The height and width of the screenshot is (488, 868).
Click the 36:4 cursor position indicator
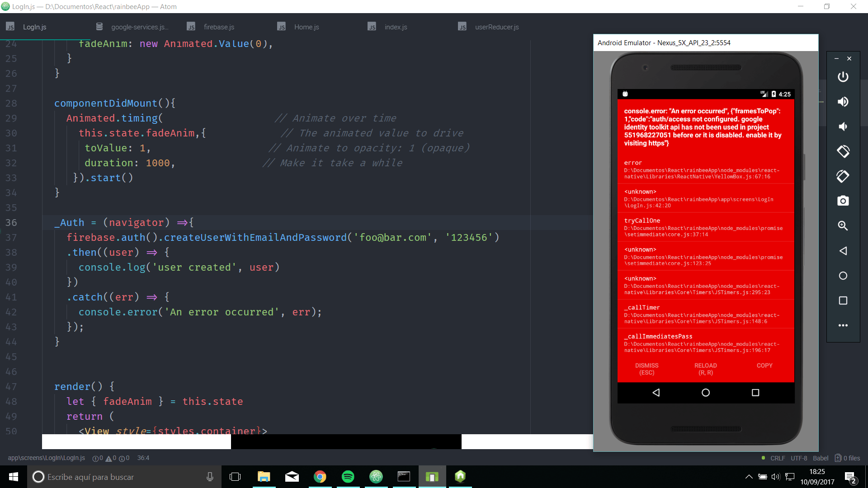pos(143,458)
